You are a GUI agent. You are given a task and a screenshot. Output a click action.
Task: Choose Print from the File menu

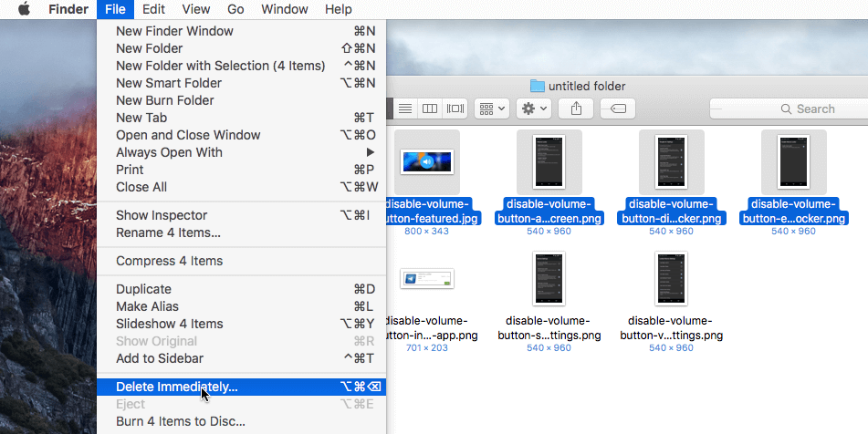(x=241, y=170)
